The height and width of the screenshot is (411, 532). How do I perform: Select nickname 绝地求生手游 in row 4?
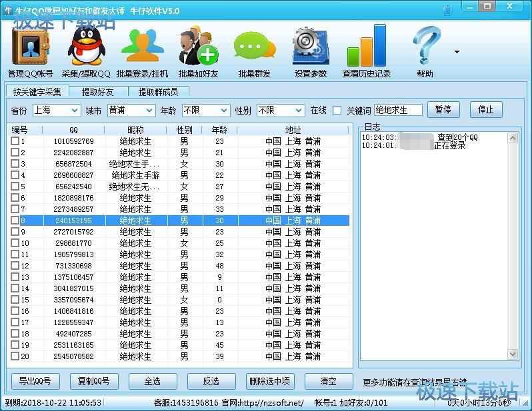tap(135, 175)
